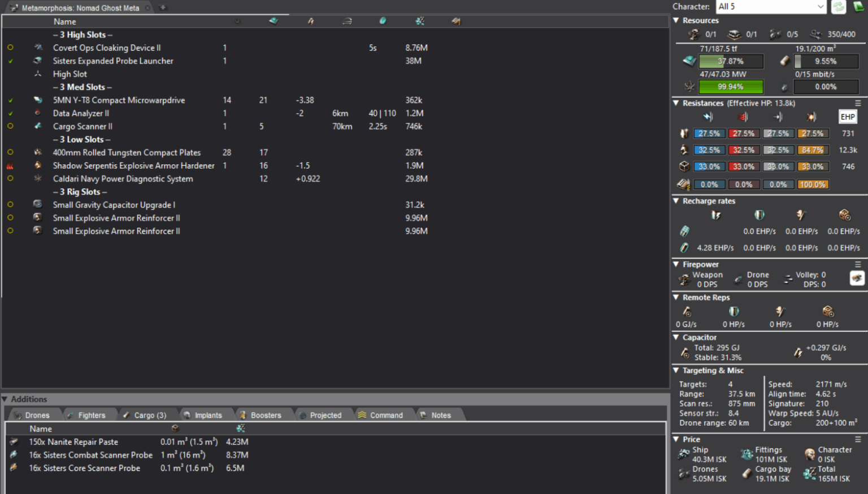The image size is (868, 494).
Task: Click the CPU icon next to 37.87% bar
Action: (x=689, y=61)
